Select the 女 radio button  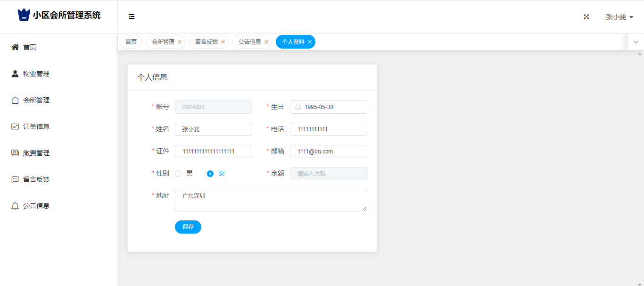pyautogui.click(x=210, y=174)
